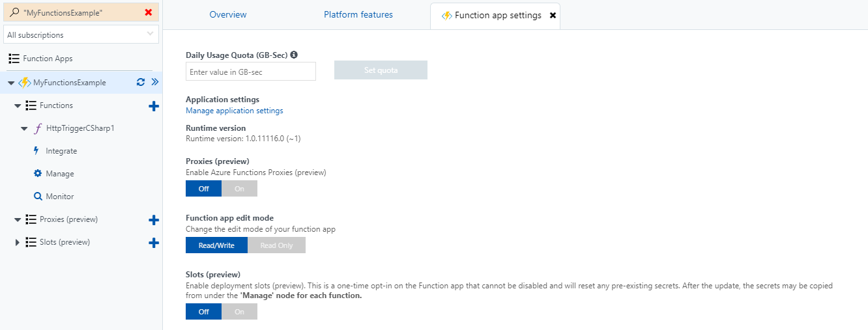The image size is (868, 330).
Task: Click the function f icon of HttpTriggerCSharp1
Action: coord(38,128)
